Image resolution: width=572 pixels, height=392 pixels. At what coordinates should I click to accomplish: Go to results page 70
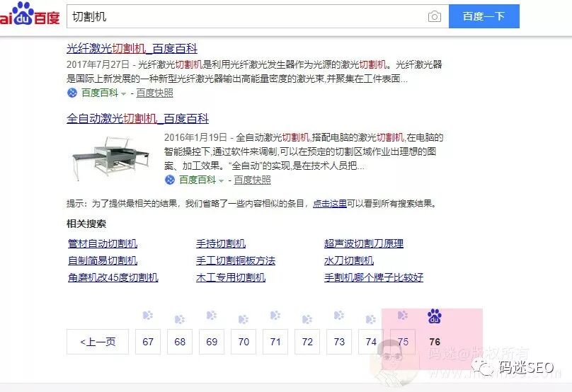(x=244, y=342)
